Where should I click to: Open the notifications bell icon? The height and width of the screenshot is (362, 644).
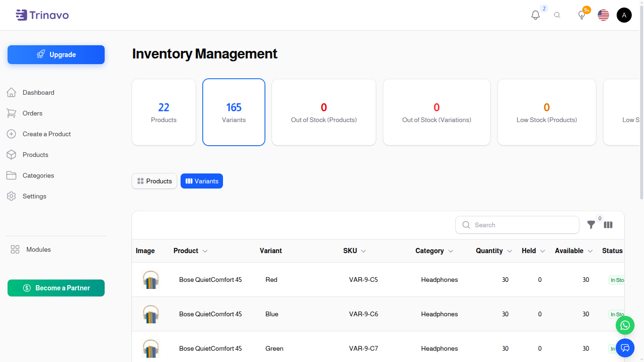tap(536, 15)
